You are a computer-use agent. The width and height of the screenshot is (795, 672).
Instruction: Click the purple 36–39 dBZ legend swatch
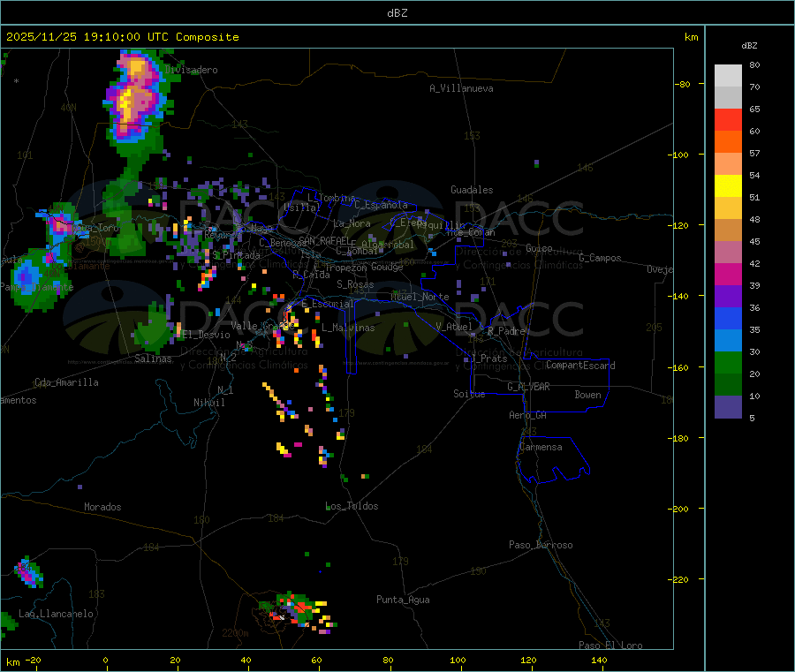coord(728,297)
